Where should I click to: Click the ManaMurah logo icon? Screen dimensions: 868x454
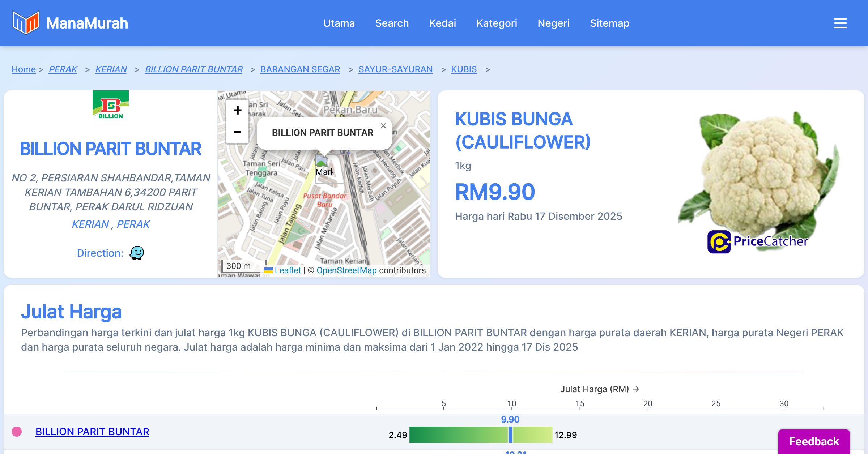(26, 23)
